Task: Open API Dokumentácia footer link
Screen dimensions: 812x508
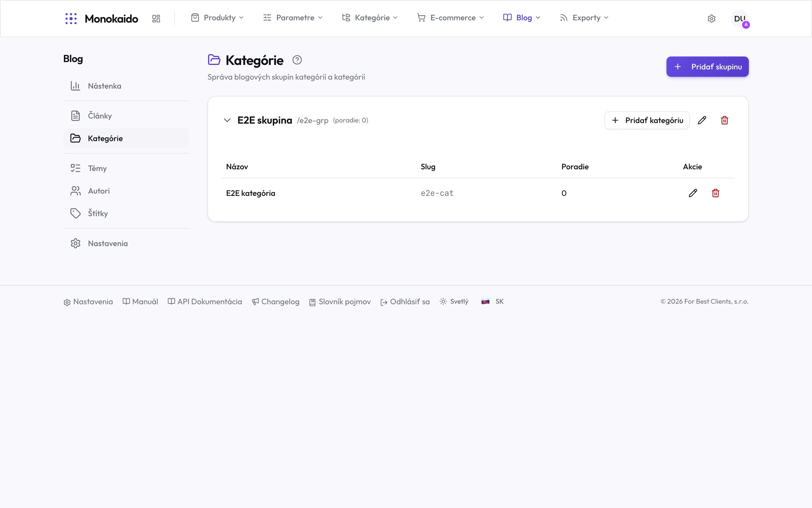Action: pyautogui.click(x=205, y=302)
